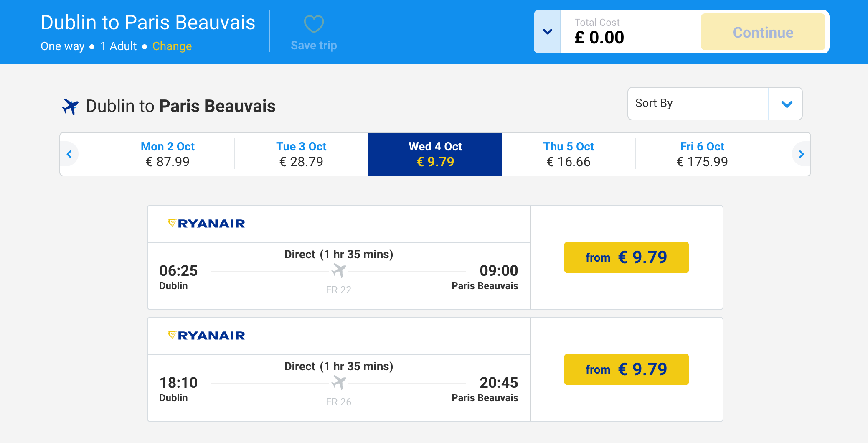Show earlier dates with the left arrow

point(69,154)
